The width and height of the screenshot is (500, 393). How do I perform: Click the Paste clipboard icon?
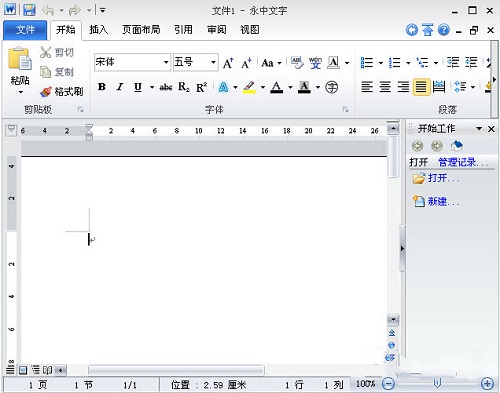coord(19,59)
